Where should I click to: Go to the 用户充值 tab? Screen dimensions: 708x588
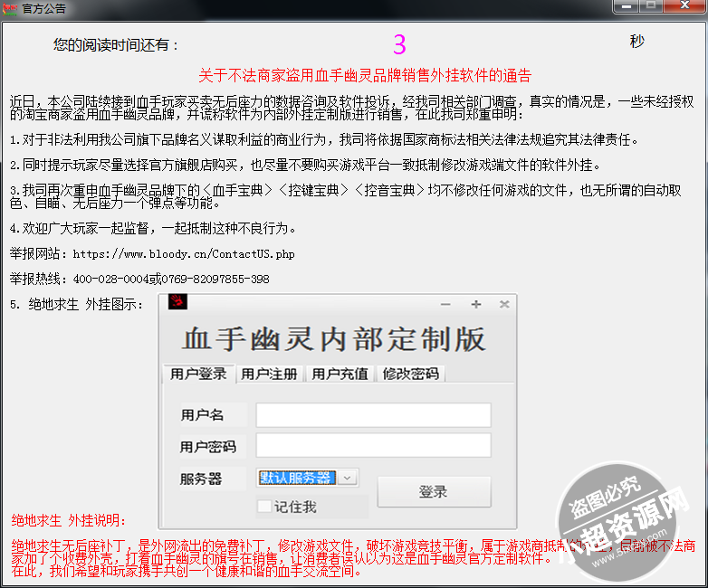[x=340, y=374]
